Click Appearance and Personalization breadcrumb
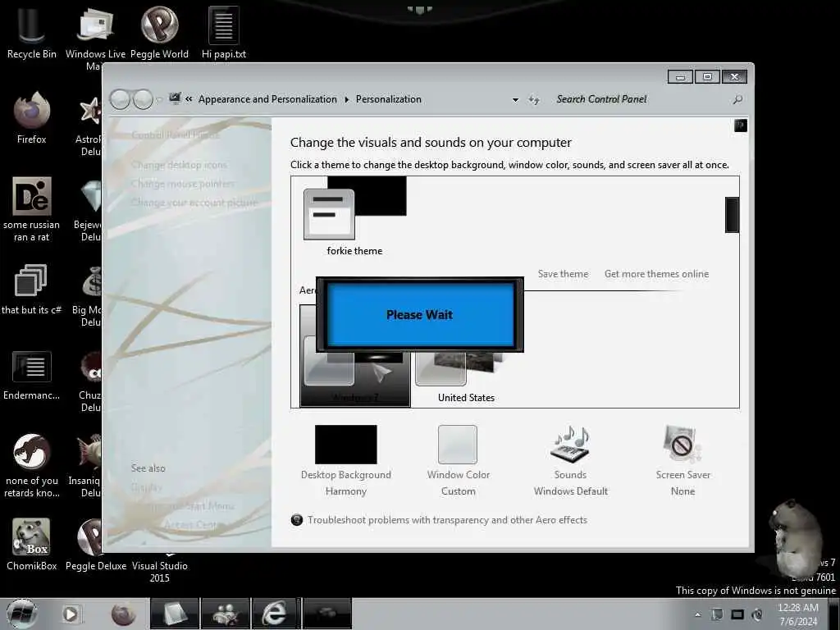The image size is (840, 630). tap(267, 99)
